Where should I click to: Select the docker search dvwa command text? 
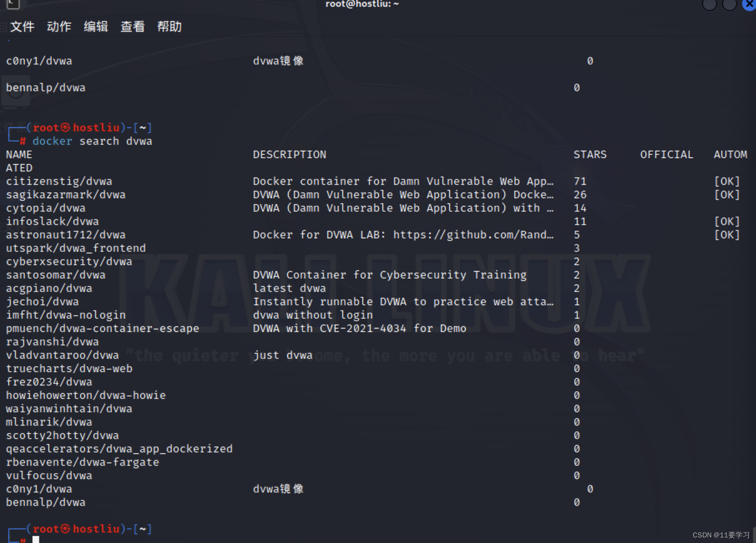(93, 141)
